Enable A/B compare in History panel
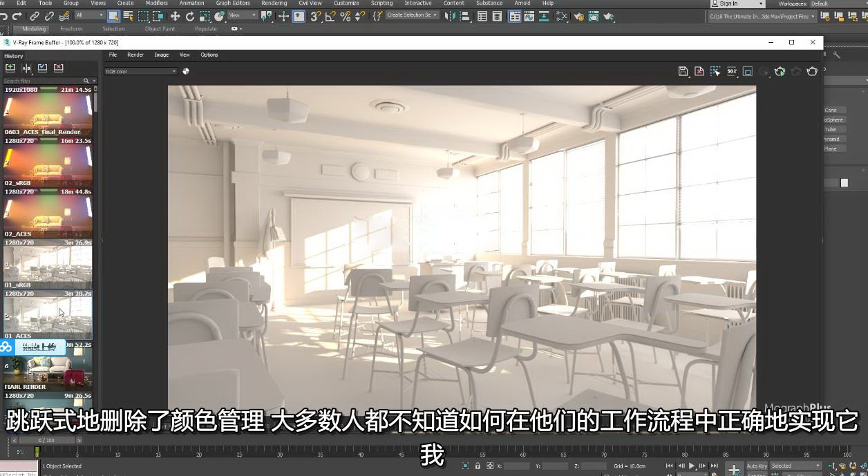 (x=26, y=68)
